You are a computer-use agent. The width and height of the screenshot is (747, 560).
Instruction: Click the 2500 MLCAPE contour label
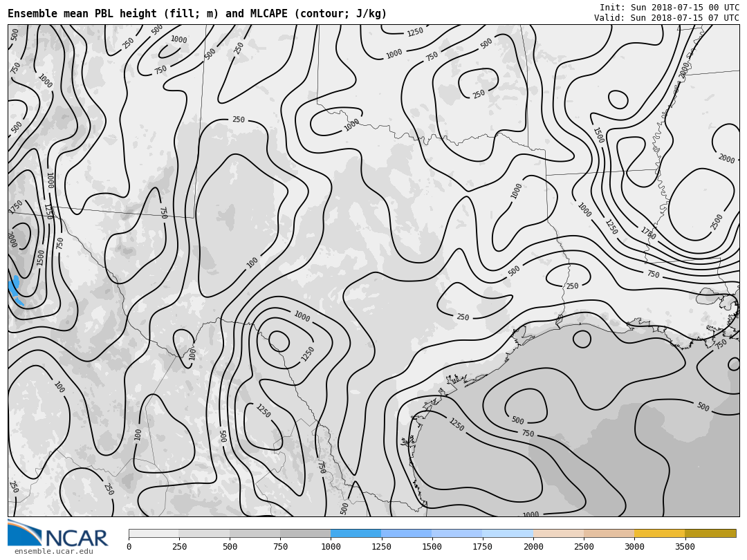[x=717, y=222]
